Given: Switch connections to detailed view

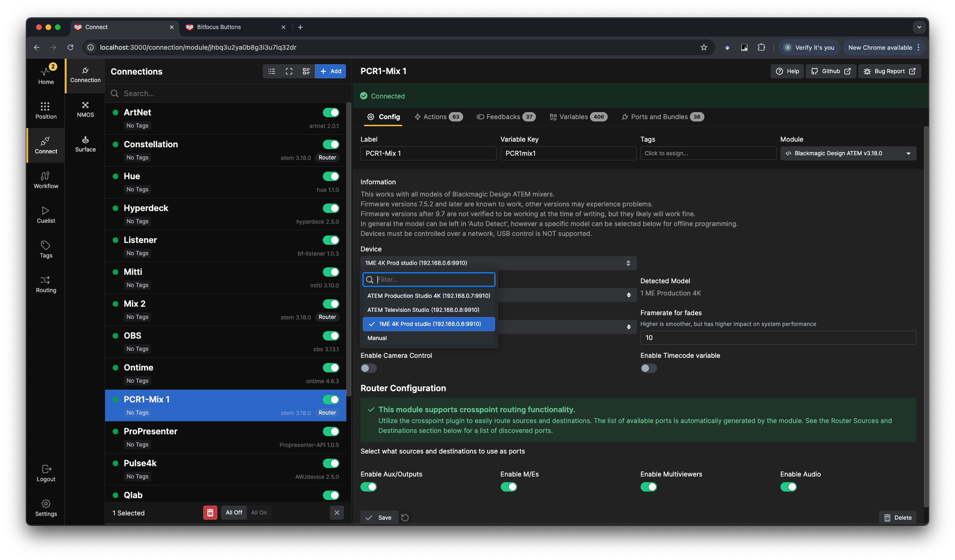Looking at the screenshot, I should (306, 71).
